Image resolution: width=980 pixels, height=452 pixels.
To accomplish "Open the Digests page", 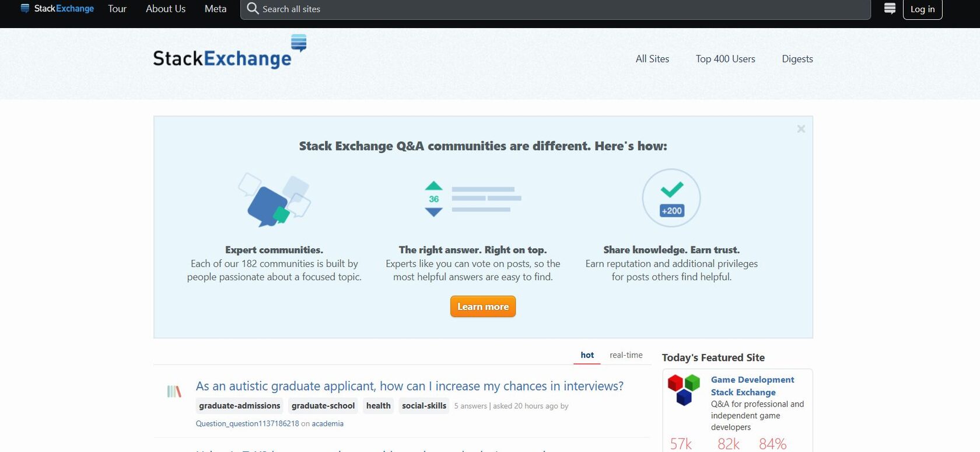I will pos(797,59).
